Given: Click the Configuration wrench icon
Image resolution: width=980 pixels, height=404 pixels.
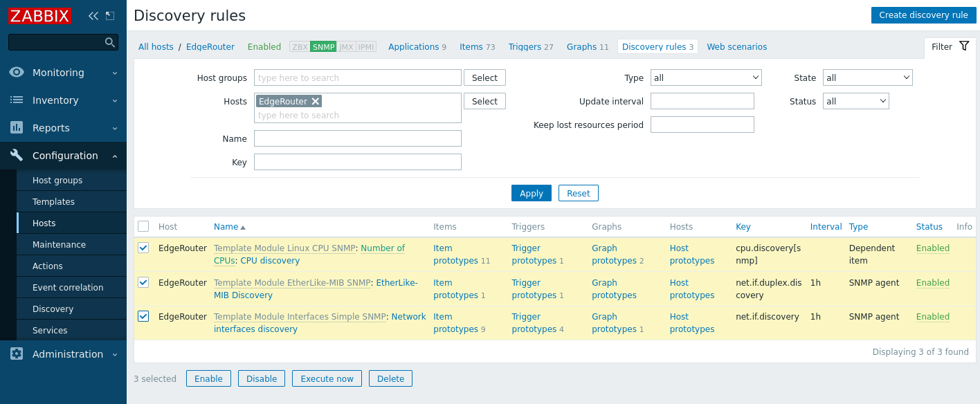Looking at the screenshot, I should [x=17, y=156].
